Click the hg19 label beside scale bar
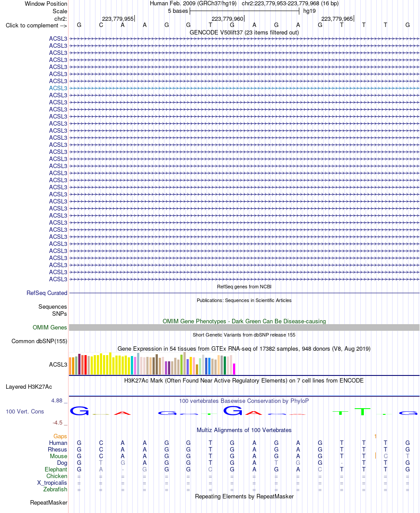This screenshot has height=513, width=420. click(309, 11)
